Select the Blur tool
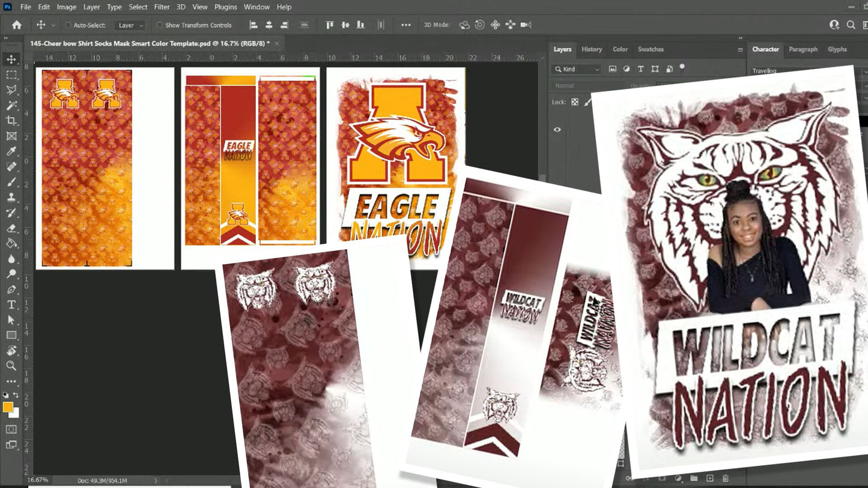The image size is (868, 488). click(x=11, y=259)
